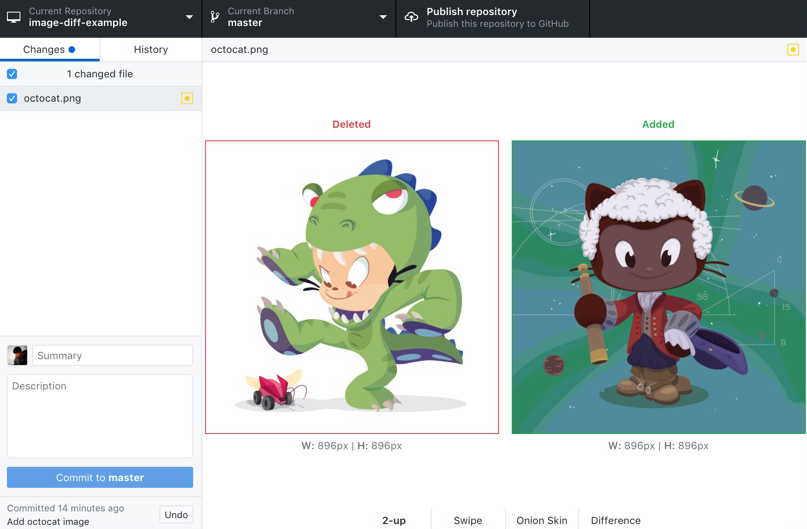The image size is (807, 529).
Task: Click Commit to master button
Action: point(100,478)
